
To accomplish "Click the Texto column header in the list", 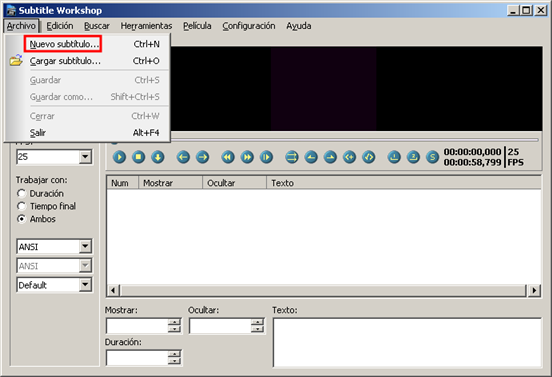I will coord(404,183).
